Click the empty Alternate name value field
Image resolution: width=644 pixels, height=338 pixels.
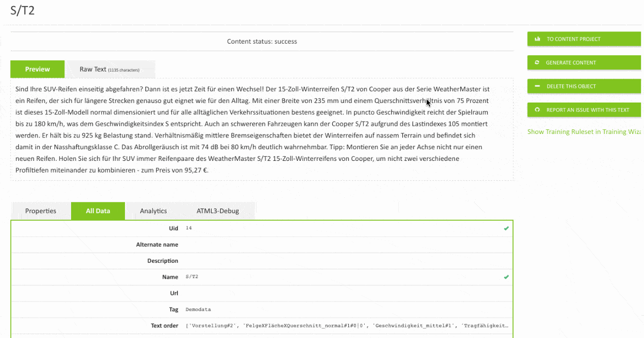pos(345,245)
